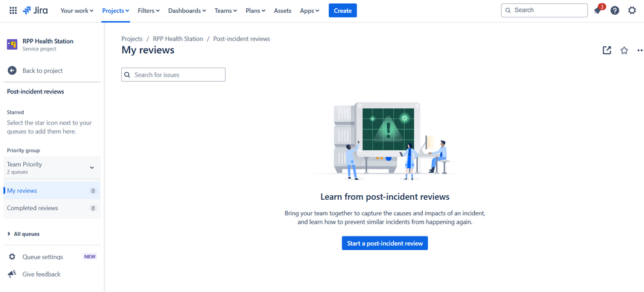The width and height of the screenshot is (644, 292).
Task: Click the Completed reviews count badge
Action: [93, 208]
